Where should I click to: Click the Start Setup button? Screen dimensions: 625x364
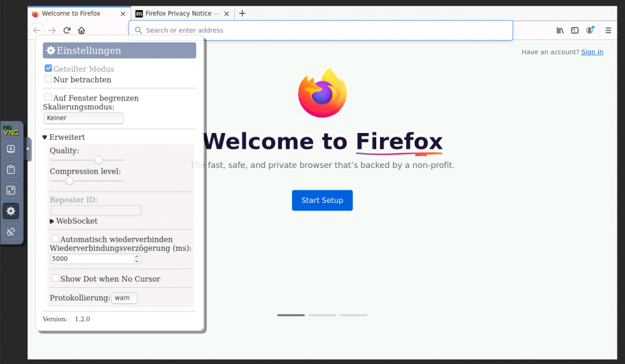[322, 200]
